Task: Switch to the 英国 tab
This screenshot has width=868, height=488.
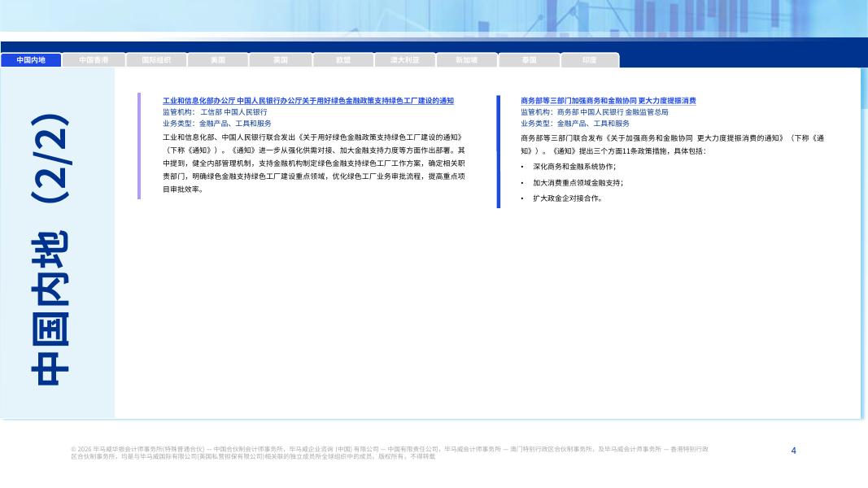Action: pyautogui.click(x=281, y=60)
